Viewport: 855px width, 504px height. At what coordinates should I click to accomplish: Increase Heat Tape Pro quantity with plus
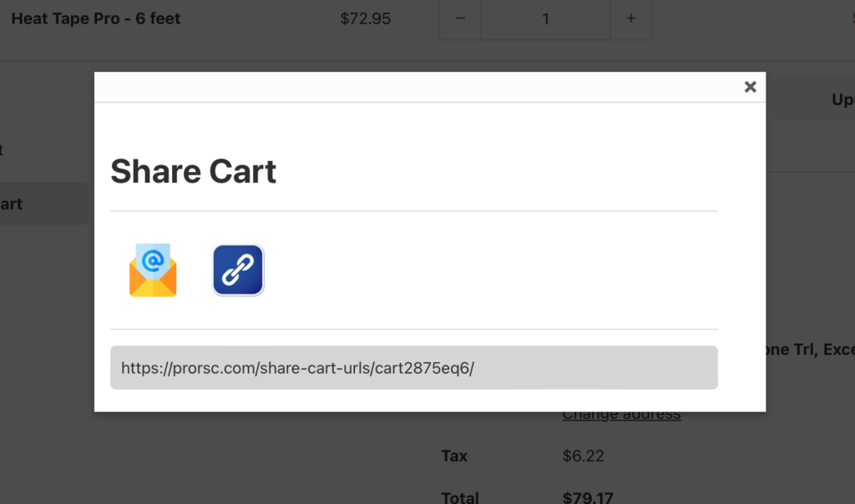[x=631, y=18]
